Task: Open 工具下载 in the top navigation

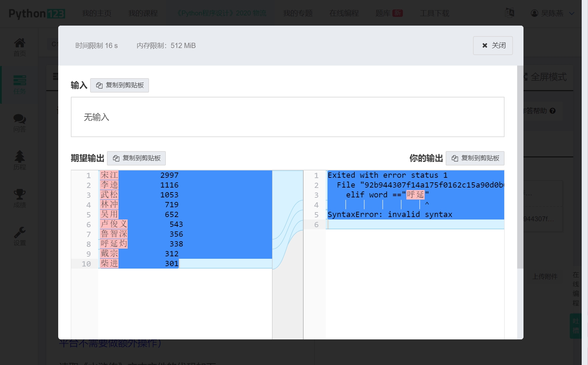Action: pos(434,13)
